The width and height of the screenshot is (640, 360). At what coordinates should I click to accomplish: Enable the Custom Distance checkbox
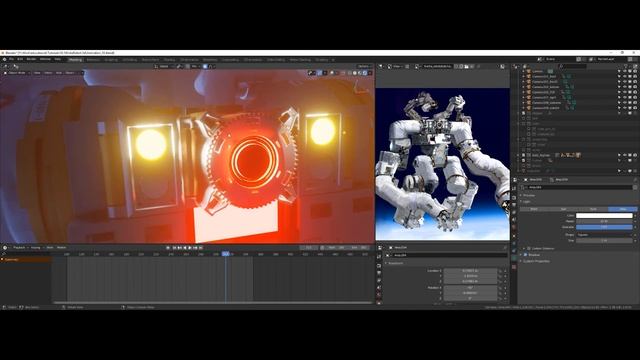tap(529, 248)
